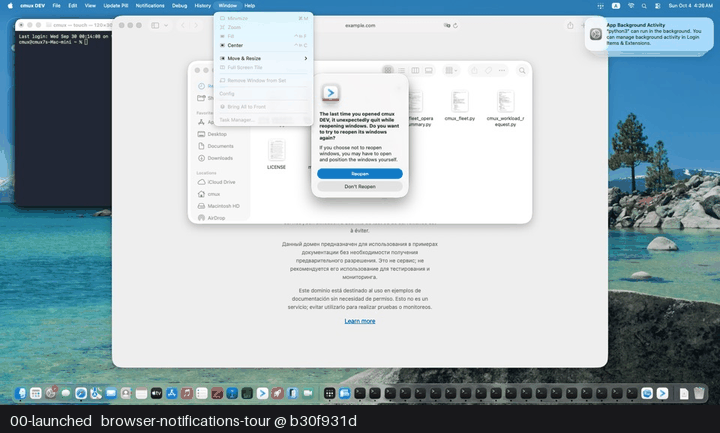Open the Debug menu
This screenshot has height=433, width=720.
[x=180, y=6]
